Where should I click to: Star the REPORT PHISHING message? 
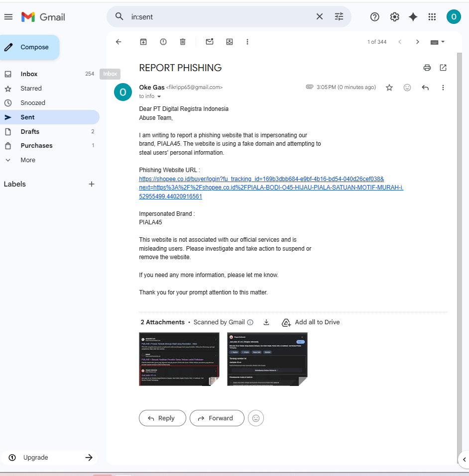(389, 88)
